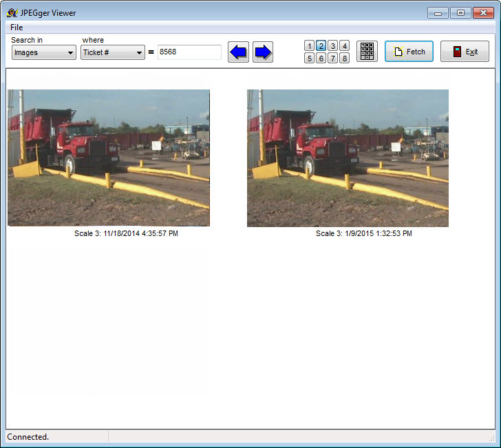Select scale number 6 button
The image size is (501, 448).
321,58
